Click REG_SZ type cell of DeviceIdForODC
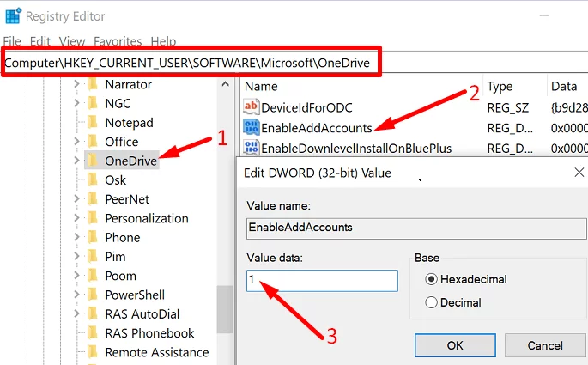 [508, 108]
